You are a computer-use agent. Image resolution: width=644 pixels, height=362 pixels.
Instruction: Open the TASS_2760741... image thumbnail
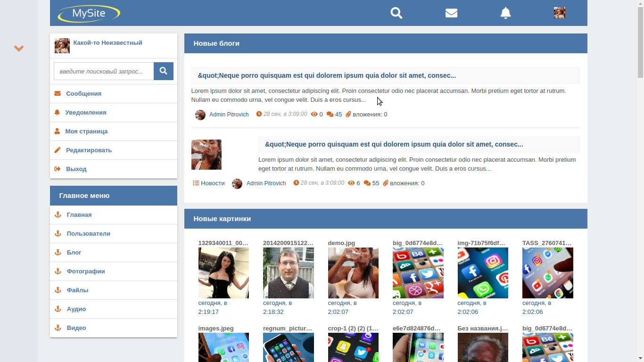pos(548,273)
